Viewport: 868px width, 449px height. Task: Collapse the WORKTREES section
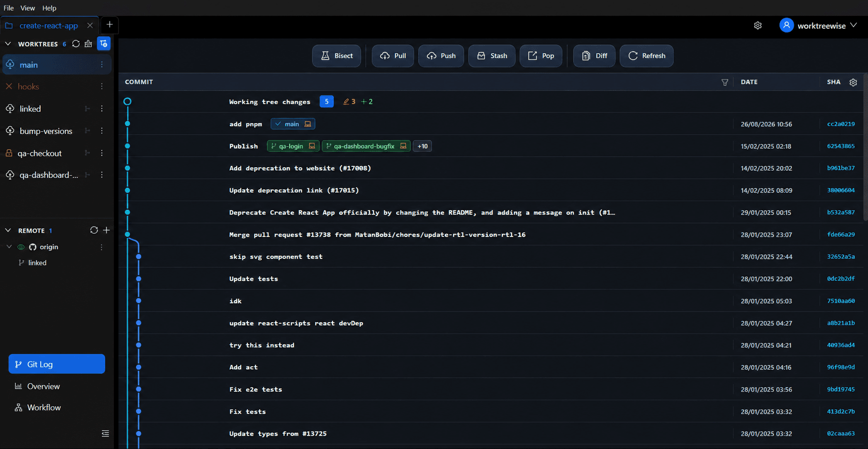point(8,44)
